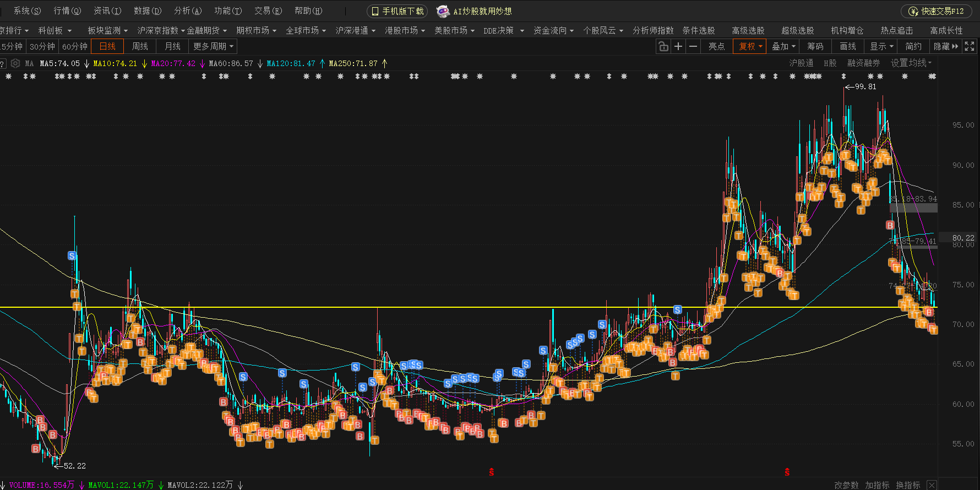Click 换指标 button
The image size is (980, 490).
(908, 485)
